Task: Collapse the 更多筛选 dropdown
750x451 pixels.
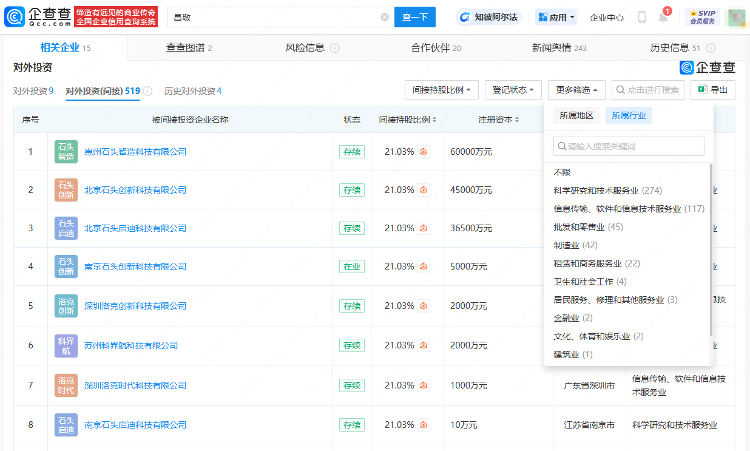Action: click(x=575, y=90)
